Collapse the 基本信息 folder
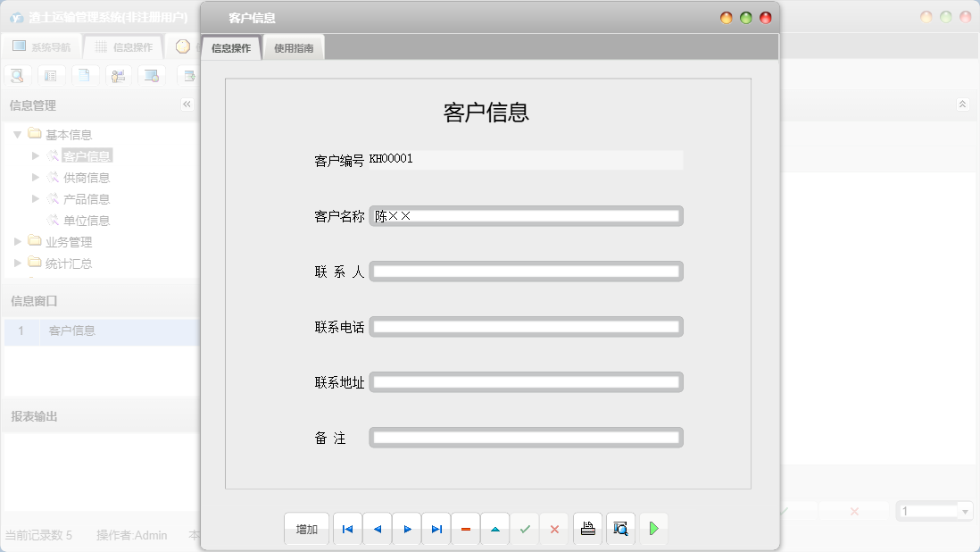The height and width of the screenshot is (552, 980). [x=18, y=134]
